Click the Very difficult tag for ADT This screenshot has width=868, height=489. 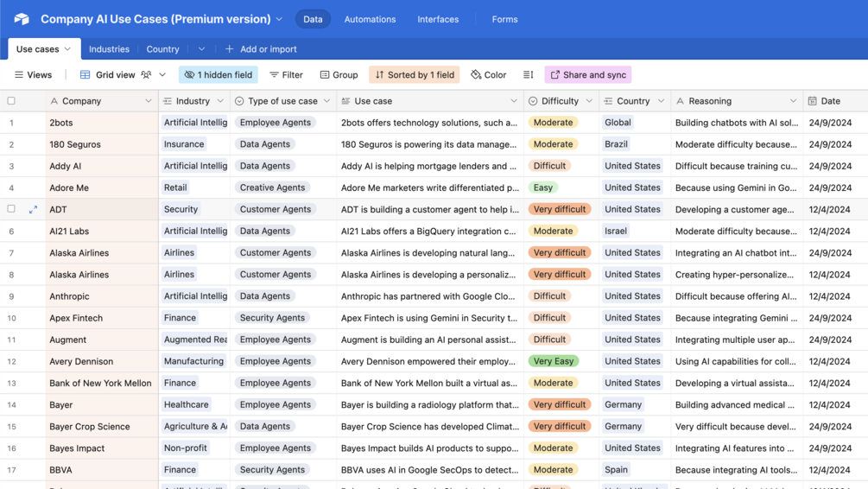(x=560, y=209)
